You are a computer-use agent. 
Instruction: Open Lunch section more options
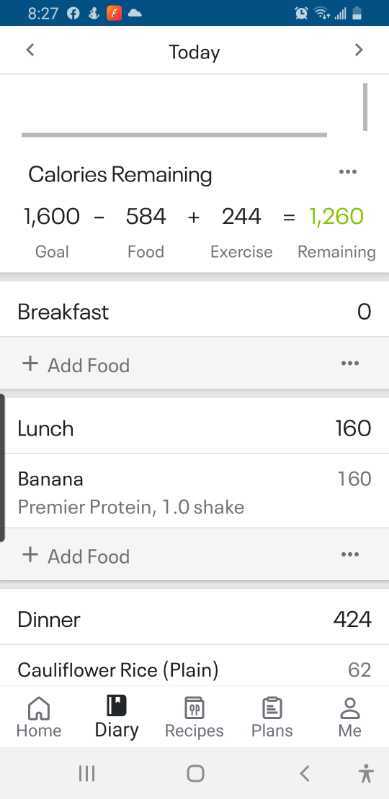(350, 554)
